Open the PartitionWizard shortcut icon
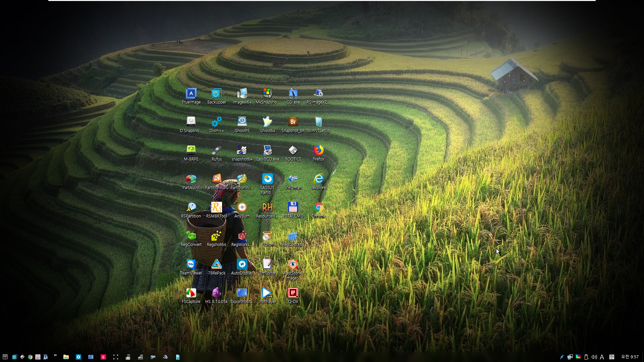This screenshot has height=362, width=644. coord(242,182)
